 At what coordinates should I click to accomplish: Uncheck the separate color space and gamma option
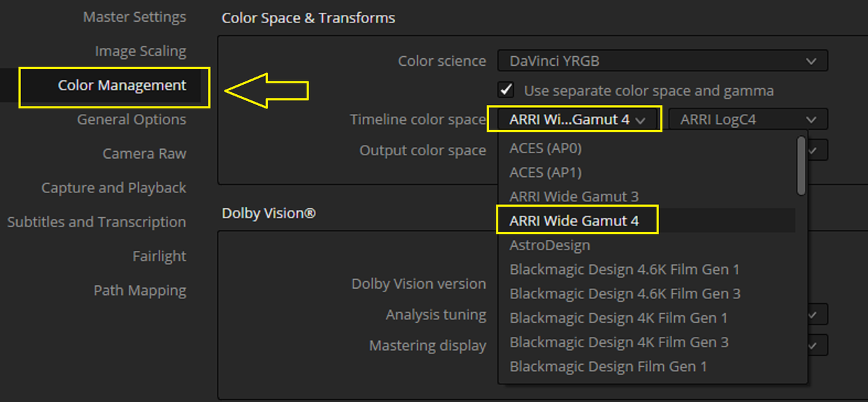pos(506,90)
